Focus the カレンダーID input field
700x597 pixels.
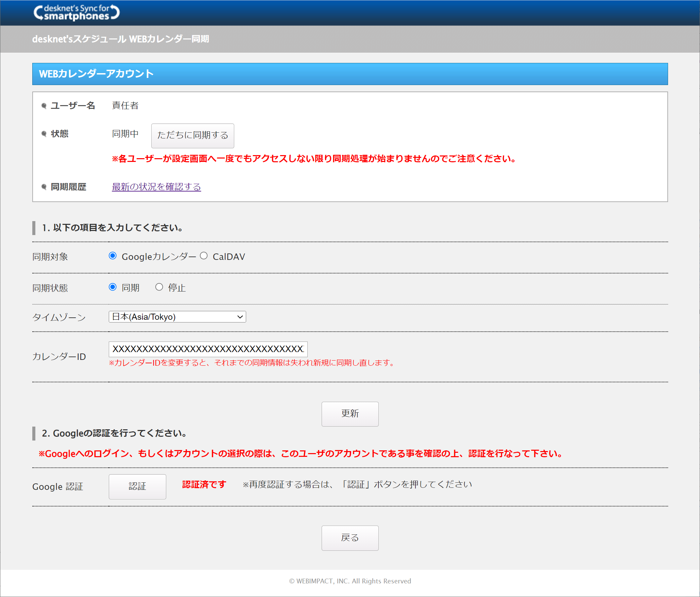tap(208, 349)
